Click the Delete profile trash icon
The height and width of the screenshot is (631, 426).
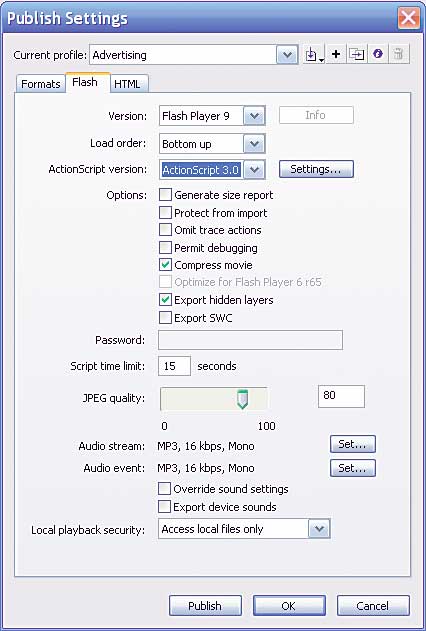398,54
